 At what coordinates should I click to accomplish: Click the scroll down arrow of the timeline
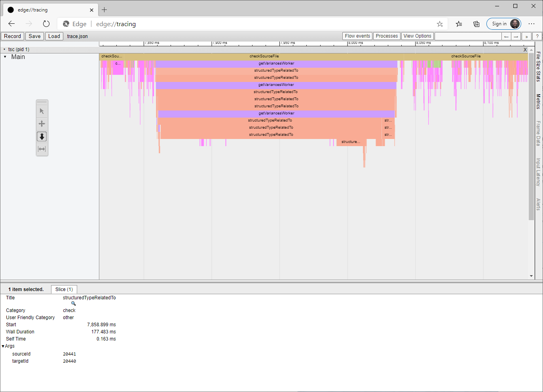point(532,276)
